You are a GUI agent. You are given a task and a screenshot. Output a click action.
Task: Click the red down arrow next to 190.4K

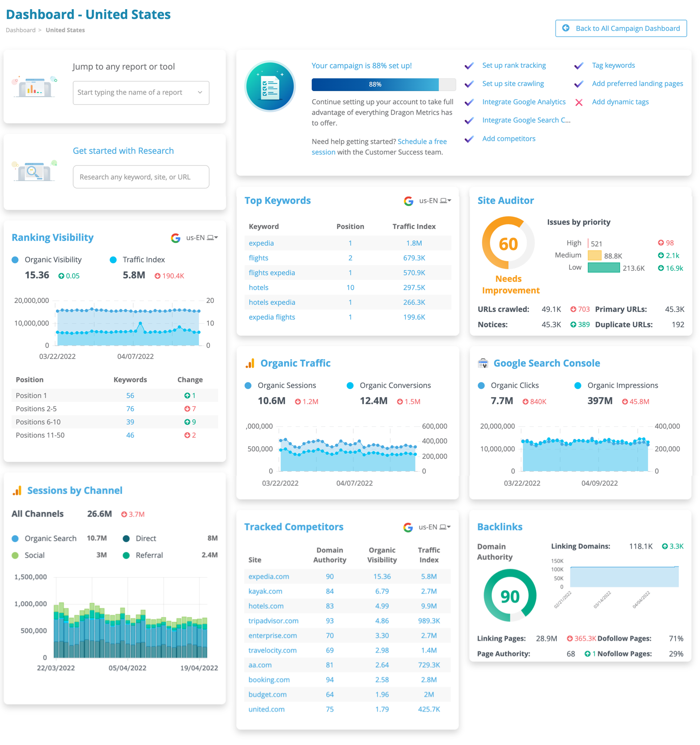[x=157, y=276]
